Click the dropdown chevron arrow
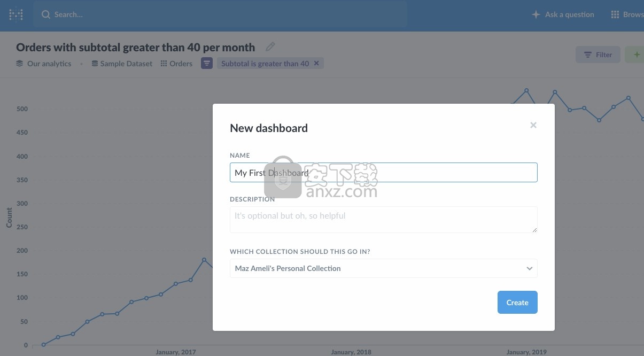This screenshot has height=356, width=644. coord(529,268)
